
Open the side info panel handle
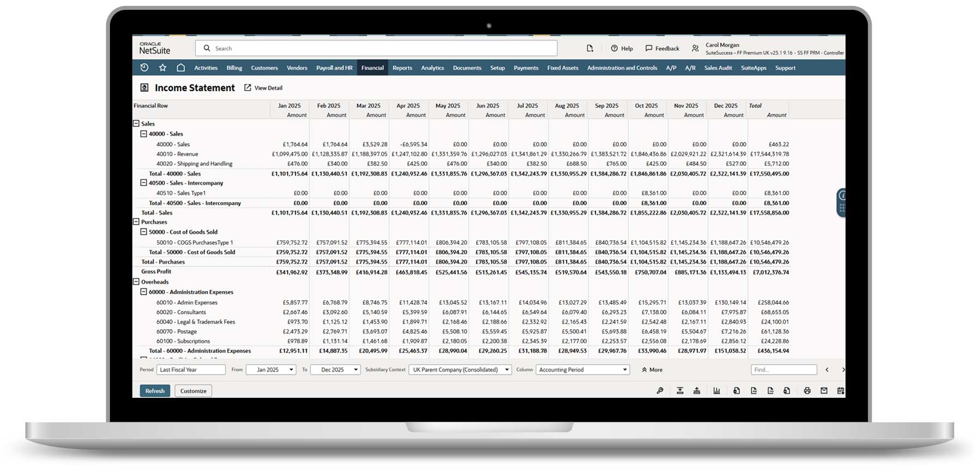(841, 203)
